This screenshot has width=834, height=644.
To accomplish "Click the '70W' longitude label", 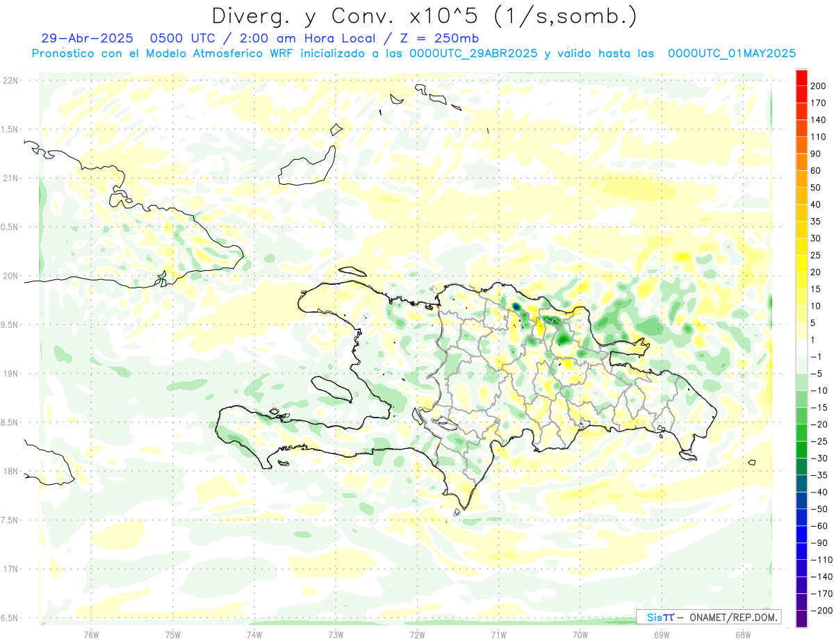I will coord(580,634).
